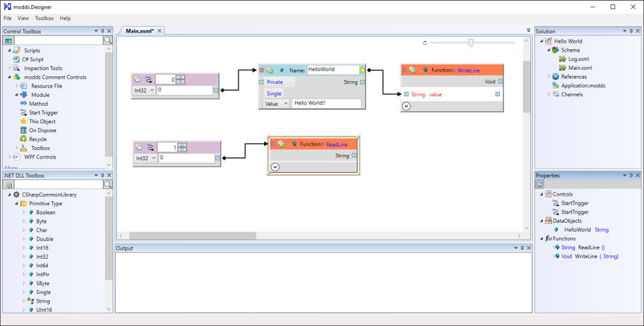Click the add icon in Control Toolbox header
The image size is (644, 326).
(x=8, y=40)
